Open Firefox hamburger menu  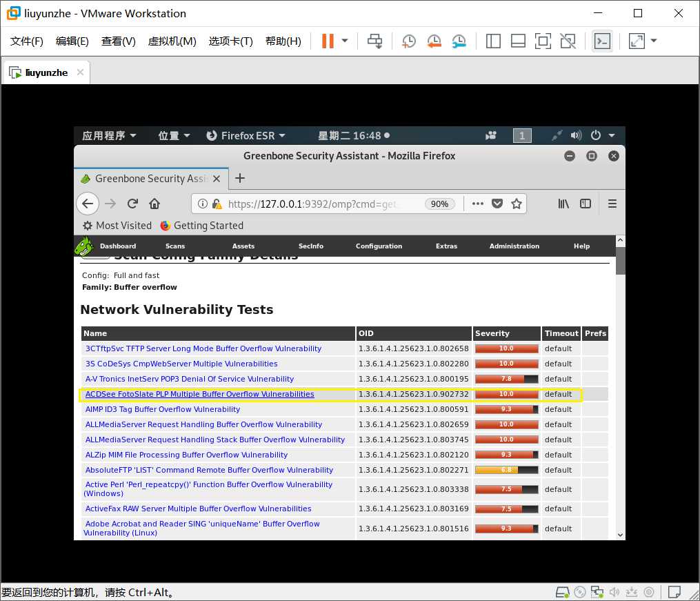612,204
